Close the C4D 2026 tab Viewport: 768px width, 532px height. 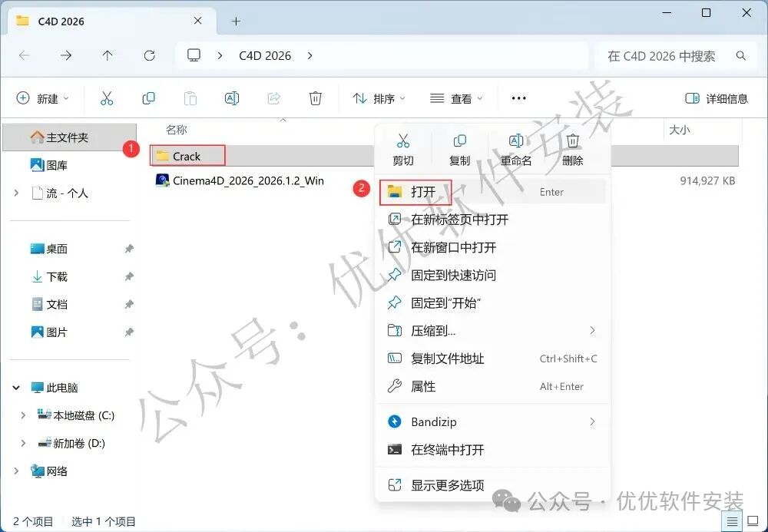pos(198,21)
